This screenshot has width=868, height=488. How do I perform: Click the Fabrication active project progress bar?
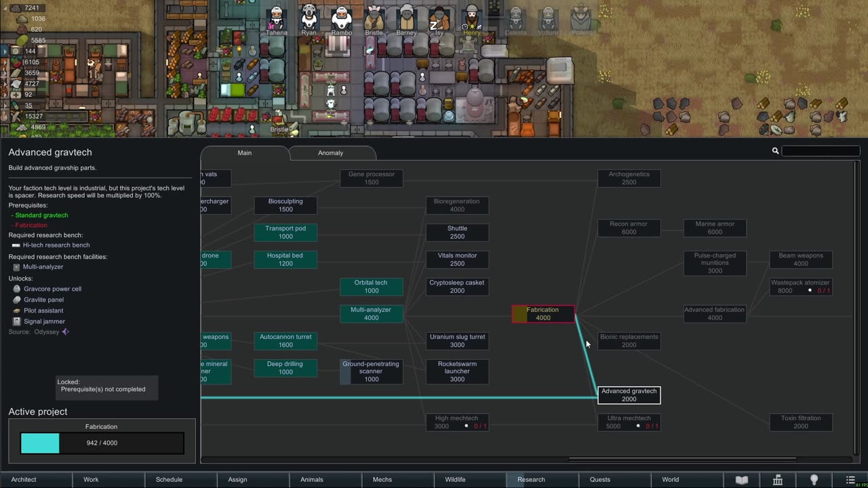[x=102, y=443]
